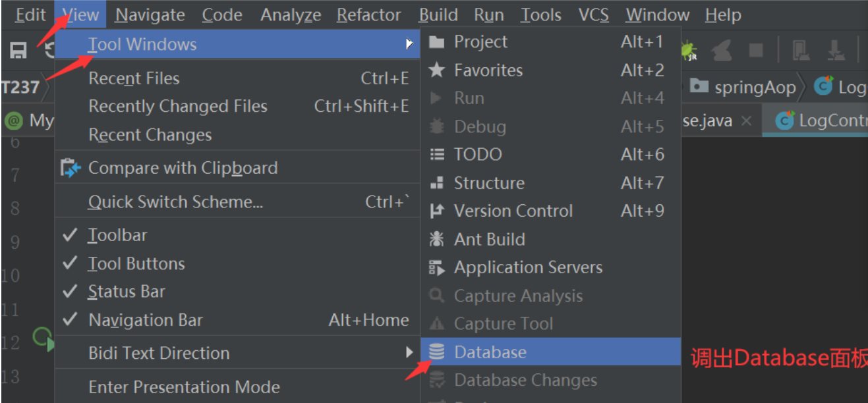
Task: Open the Navigate menu
Action: tap(150, 14)
